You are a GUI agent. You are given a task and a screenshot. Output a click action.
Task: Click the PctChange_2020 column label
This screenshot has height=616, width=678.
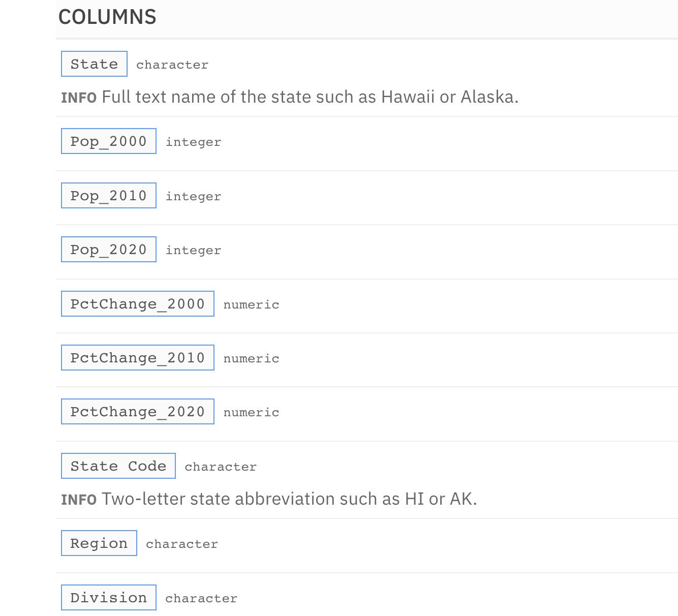click(x=138, y=412)
